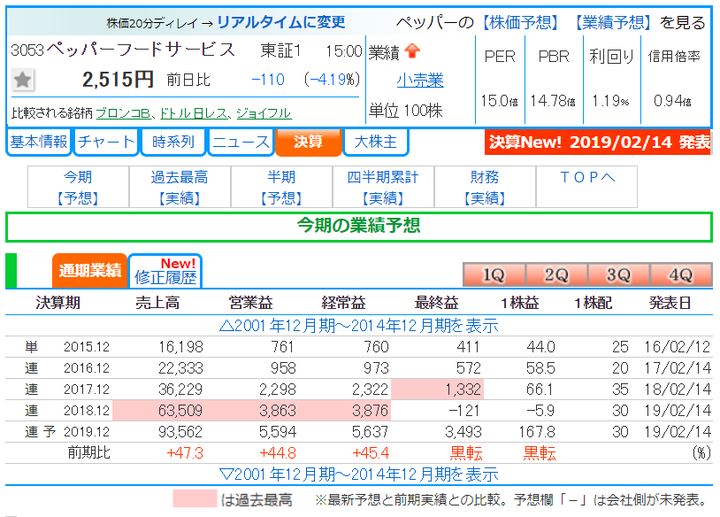Screen dimensions: 720x517
Task: Click the pink 過去最高 legend swatch
Action: tap(195, 499)
